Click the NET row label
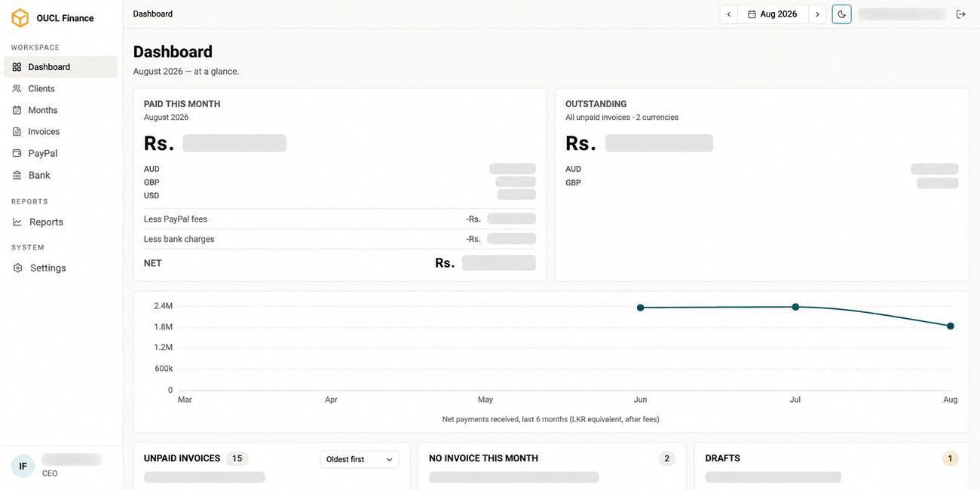Image resolution: width=980 pixels, height=490 pixels. click(153, 263)
